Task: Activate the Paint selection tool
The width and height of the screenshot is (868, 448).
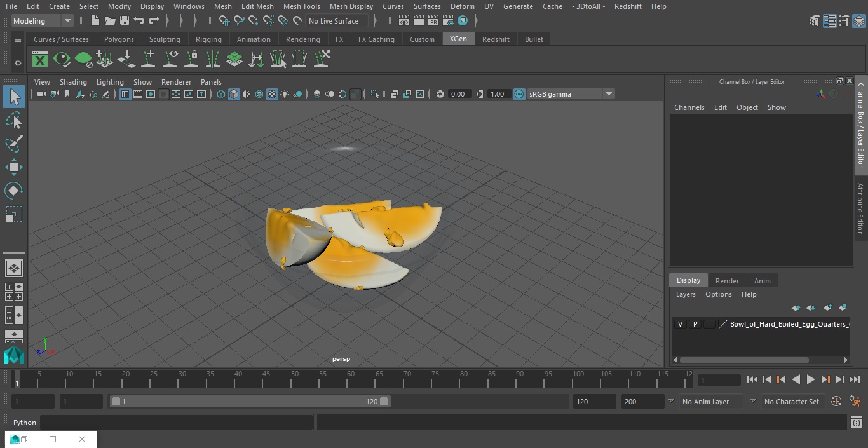Action: [14, 144]
